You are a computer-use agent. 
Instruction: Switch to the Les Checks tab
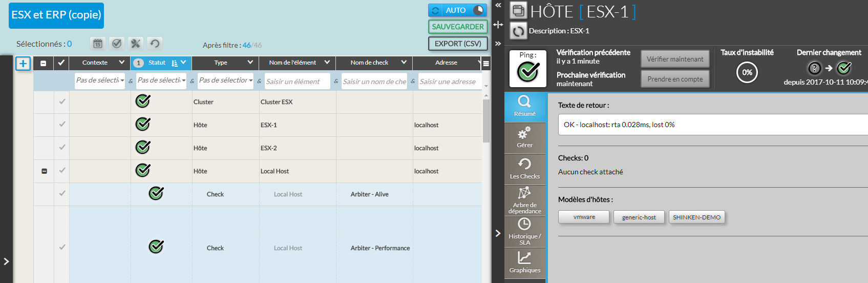coord(524,169)
